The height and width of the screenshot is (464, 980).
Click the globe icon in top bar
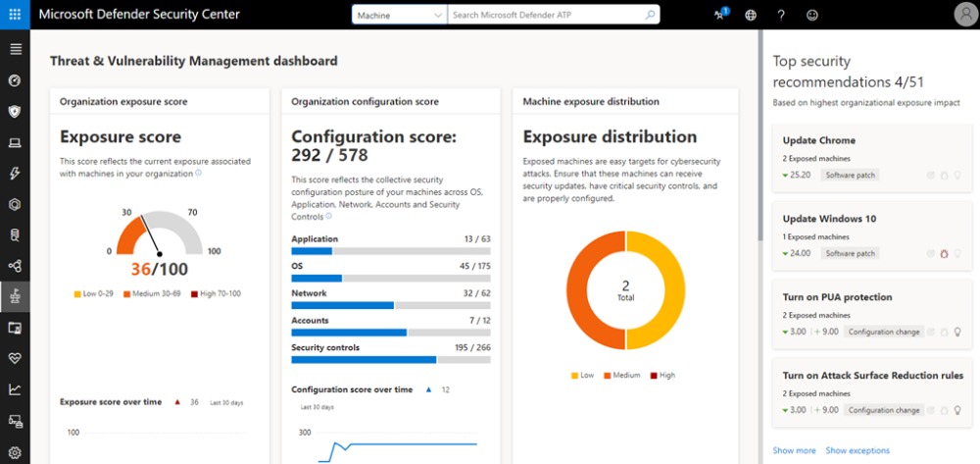(x=751, y=15)
